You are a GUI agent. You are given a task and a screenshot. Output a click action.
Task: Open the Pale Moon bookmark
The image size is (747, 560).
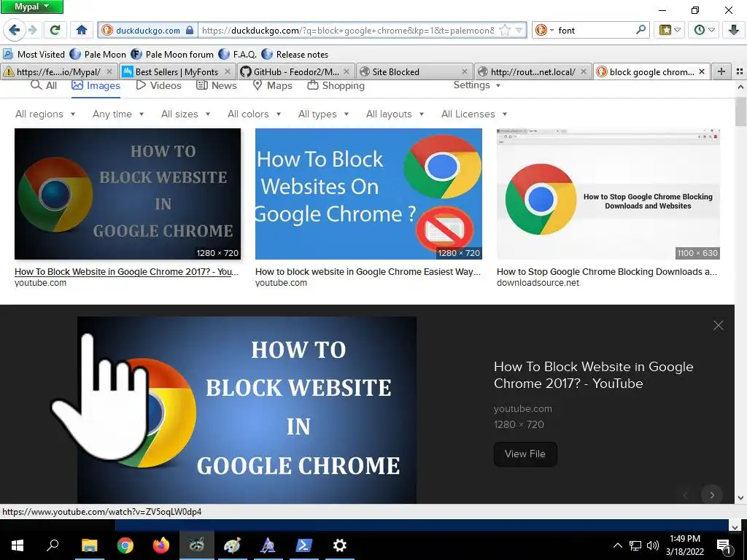point(98,54)
